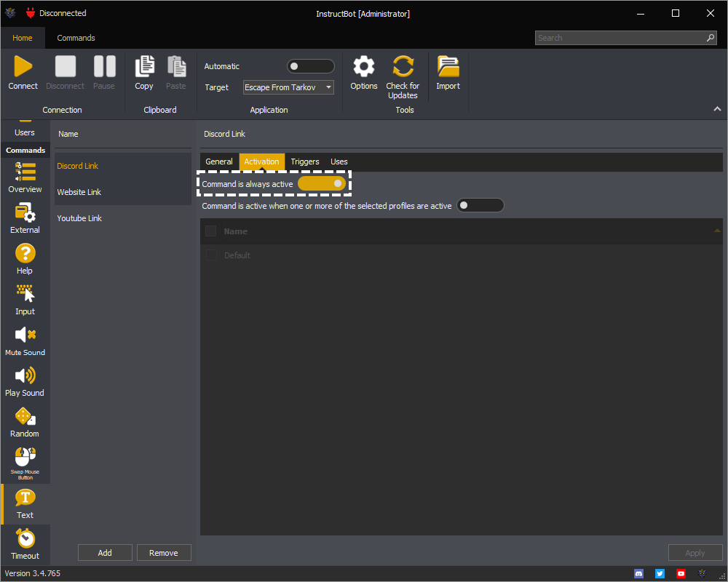Turn off Command is always active

[322, 184]
